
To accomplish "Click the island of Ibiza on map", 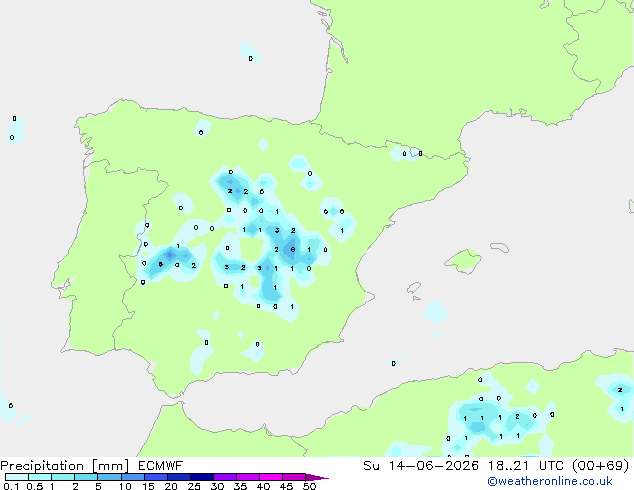I will click(x=414, y=288).
